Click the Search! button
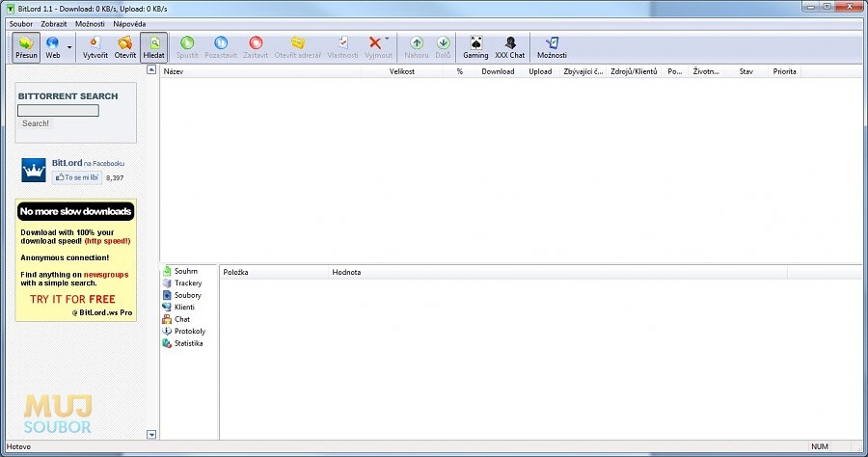Screen dimensions: 868x457 36,123
